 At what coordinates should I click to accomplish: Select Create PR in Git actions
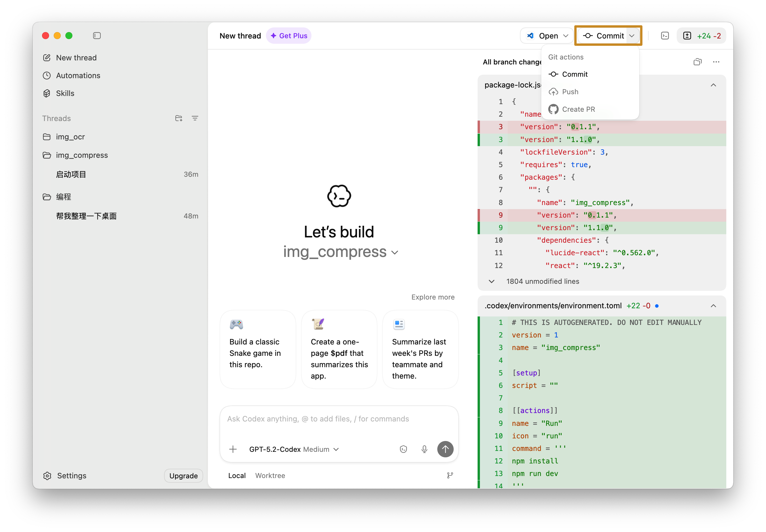tap(578, 109)
